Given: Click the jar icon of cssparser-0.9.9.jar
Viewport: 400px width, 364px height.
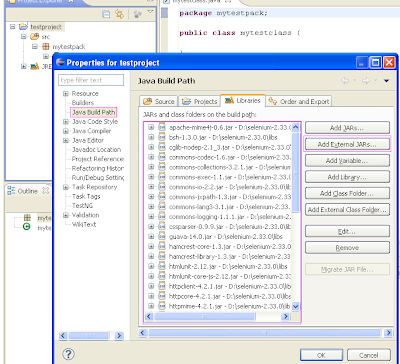Looking at the screenshot, I should click(162, 226).
